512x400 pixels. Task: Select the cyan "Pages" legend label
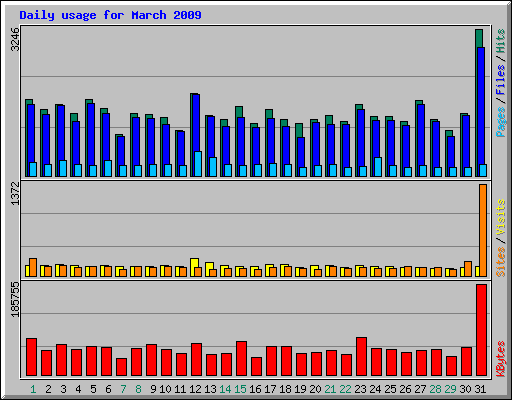[x=501, y=122]
